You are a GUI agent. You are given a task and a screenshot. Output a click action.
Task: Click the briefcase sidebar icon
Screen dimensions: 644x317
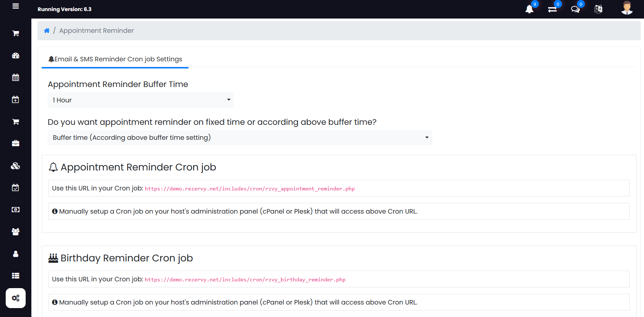click(16, 143)
